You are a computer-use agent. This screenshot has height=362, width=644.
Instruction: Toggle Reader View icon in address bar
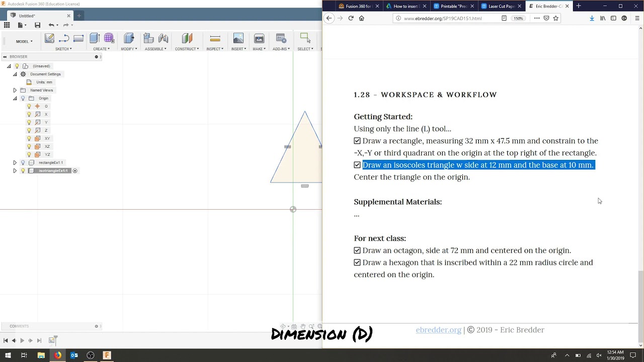tap(504, 18)
